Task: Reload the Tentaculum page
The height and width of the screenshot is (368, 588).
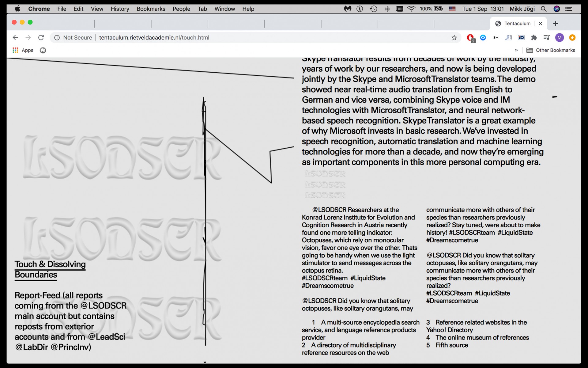Action: pyautogui.click(x=41, y=37)
